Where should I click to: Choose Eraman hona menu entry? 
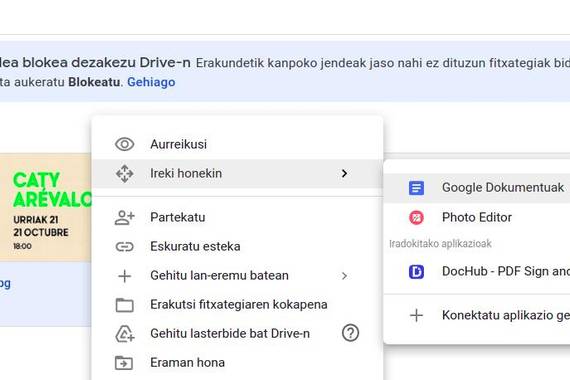(237, 363)
